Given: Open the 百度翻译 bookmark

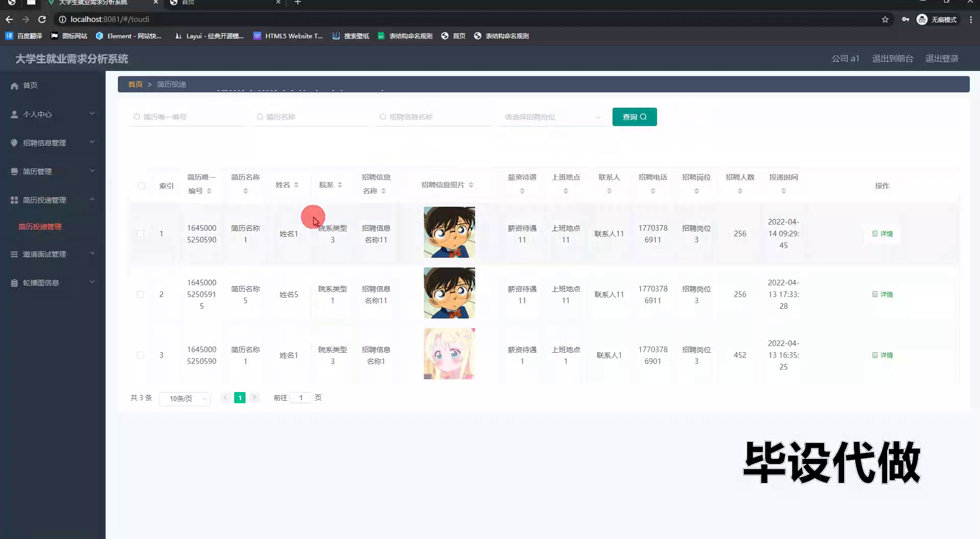Looking at the screenshot, I should [x=24, y=36].
